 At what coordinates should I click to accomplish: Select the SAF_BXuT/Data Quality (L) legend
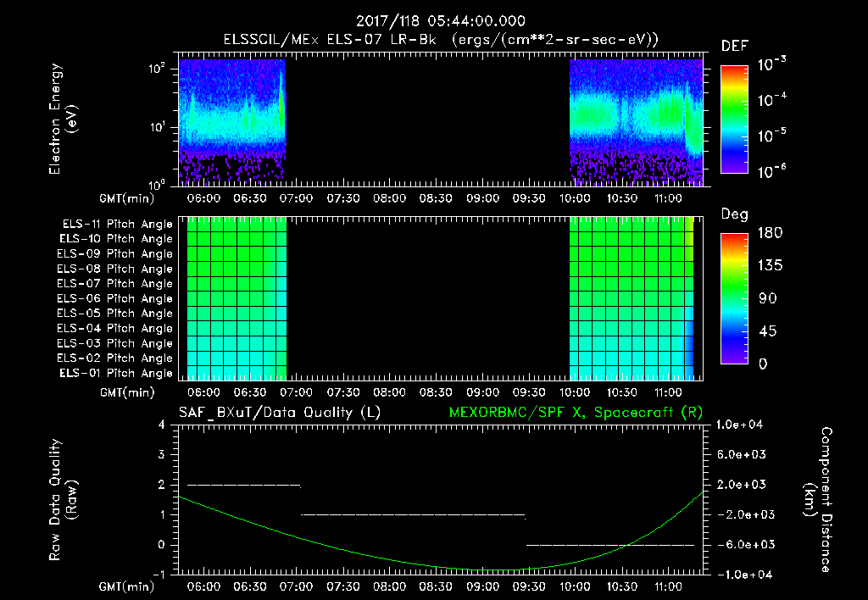pos(280,413)
